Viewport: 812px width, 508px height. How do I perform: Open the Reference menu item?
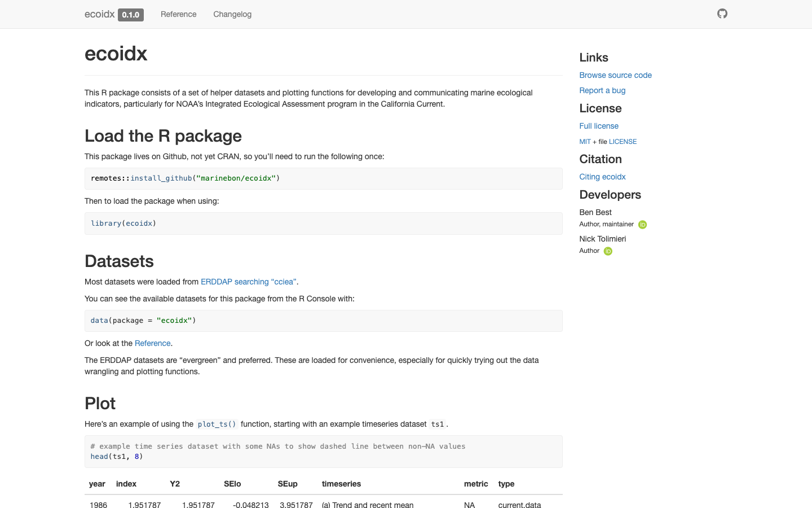[179, 14]
